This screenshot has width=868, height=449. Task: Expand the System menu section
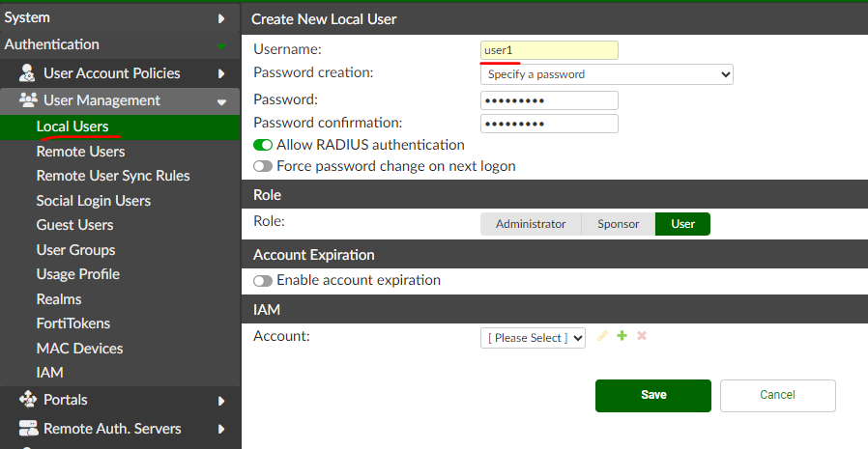pyautogui.click(x=221, y=18)
